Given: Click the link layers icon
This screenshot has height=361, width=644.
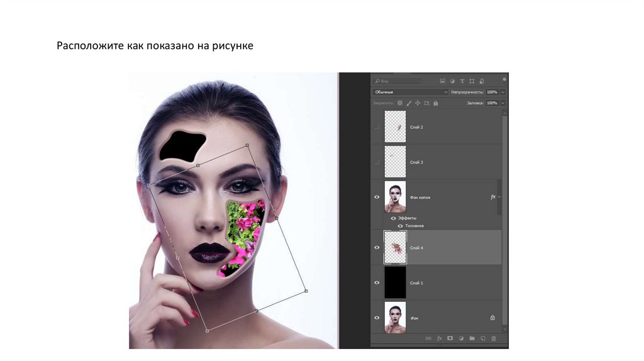Looking at the screenshot, I should (428, 338).
